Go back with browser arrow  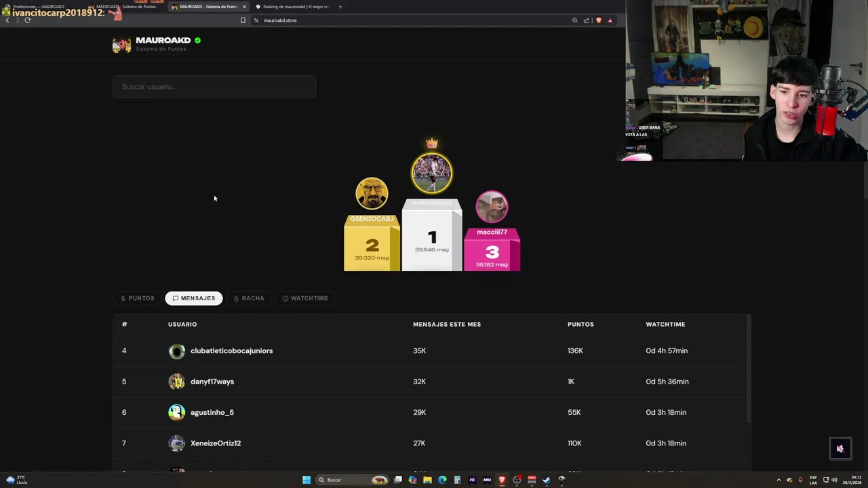tap(7, 20)
